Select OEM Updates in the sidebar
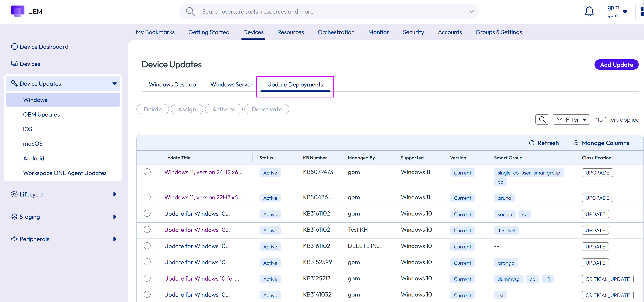 pos(41,115)
